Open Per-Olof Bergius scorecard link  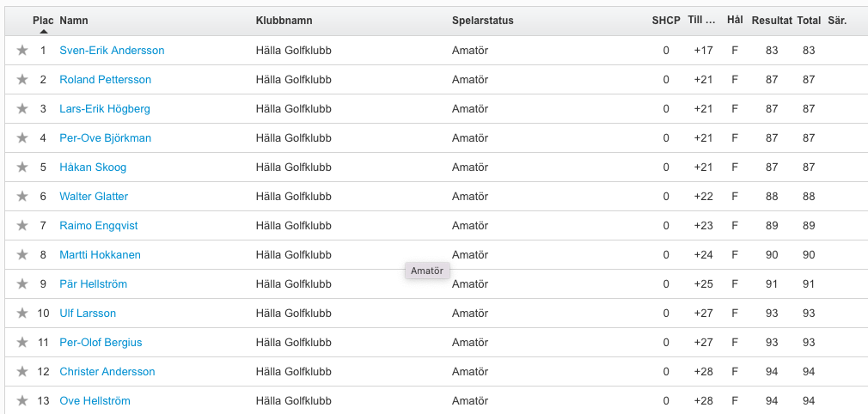tap(101, 343)
